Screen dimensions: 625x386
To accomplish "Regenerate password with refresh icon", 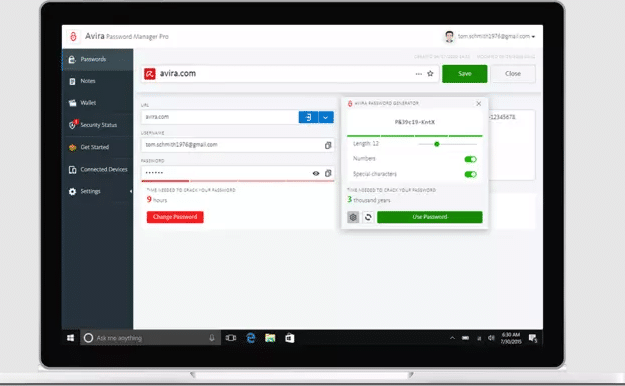I will pyautogui.click(x=368, y=217).
